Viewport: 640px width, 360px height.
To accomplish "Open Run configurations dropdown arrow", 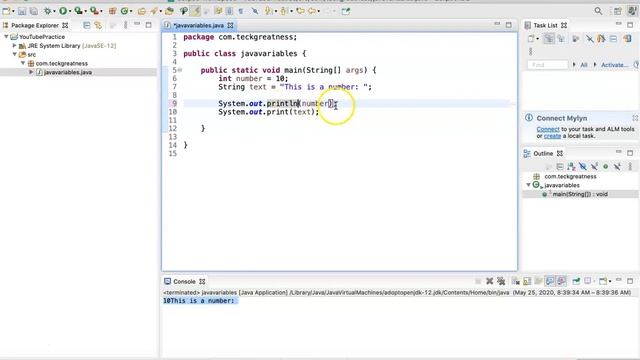I will [x=70, y=11].
